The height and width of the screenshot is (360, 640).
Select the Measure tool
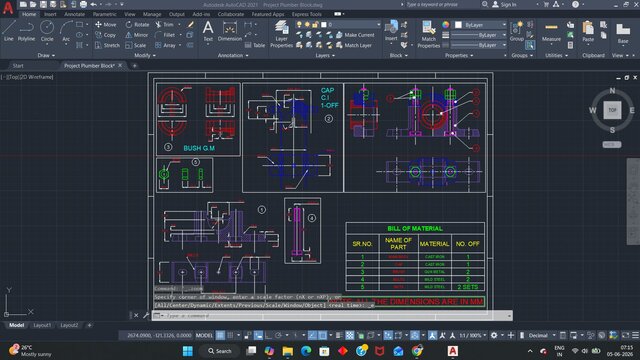tap(551, 31)
